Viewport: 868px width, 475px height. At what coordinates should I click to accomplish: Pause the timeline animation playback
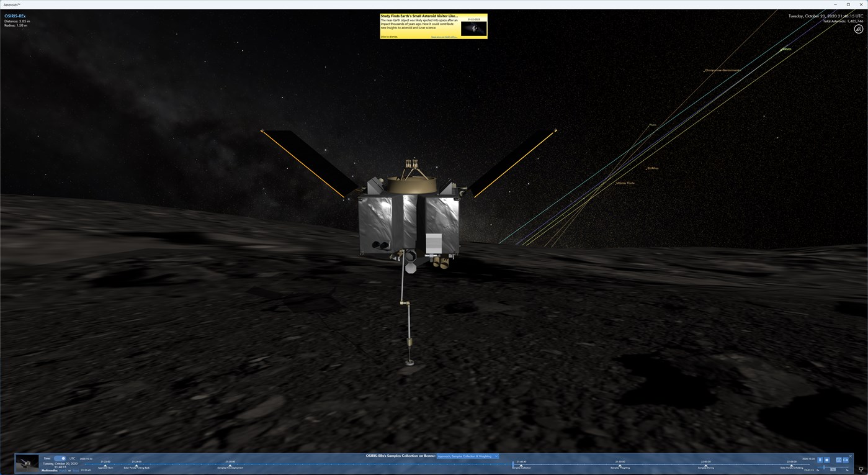pos(820,459)
